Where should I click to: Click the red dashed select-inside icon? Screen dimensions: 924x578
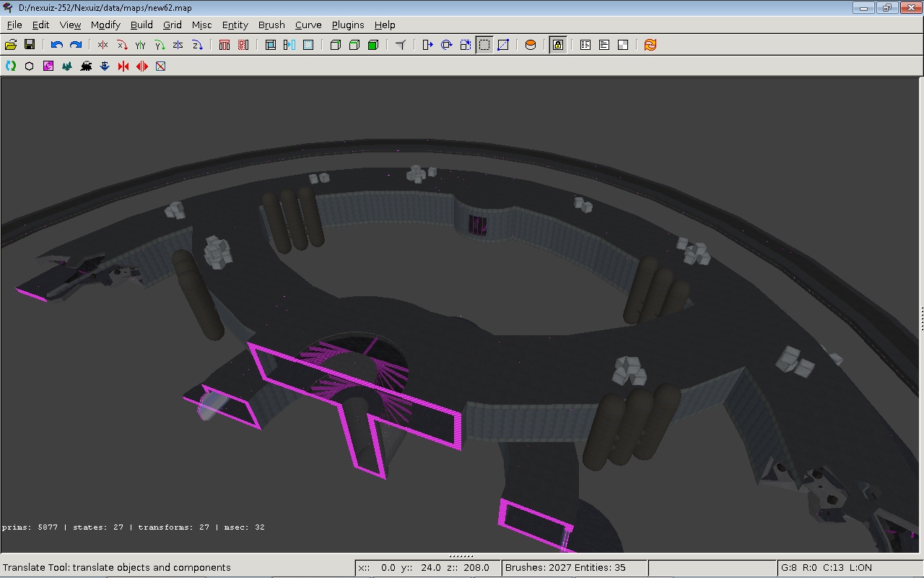pos(243,45)
